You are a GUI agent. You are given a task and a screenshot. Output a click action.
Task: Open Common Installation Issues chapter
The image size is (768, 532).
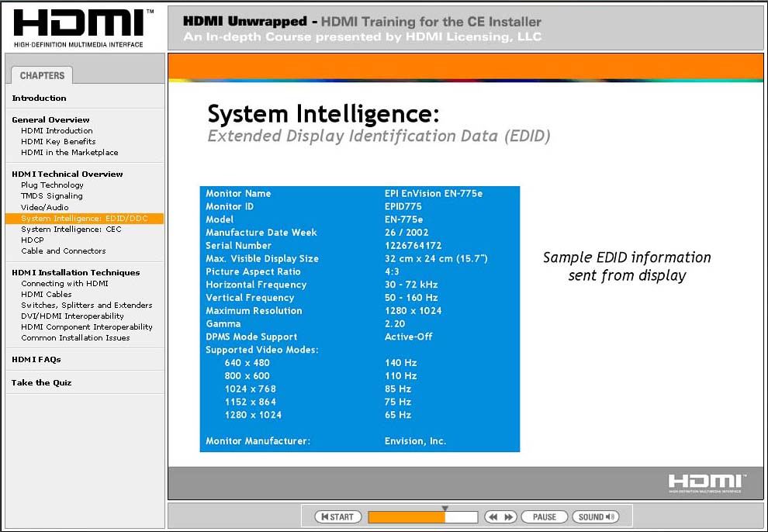[x=75, y=337]
